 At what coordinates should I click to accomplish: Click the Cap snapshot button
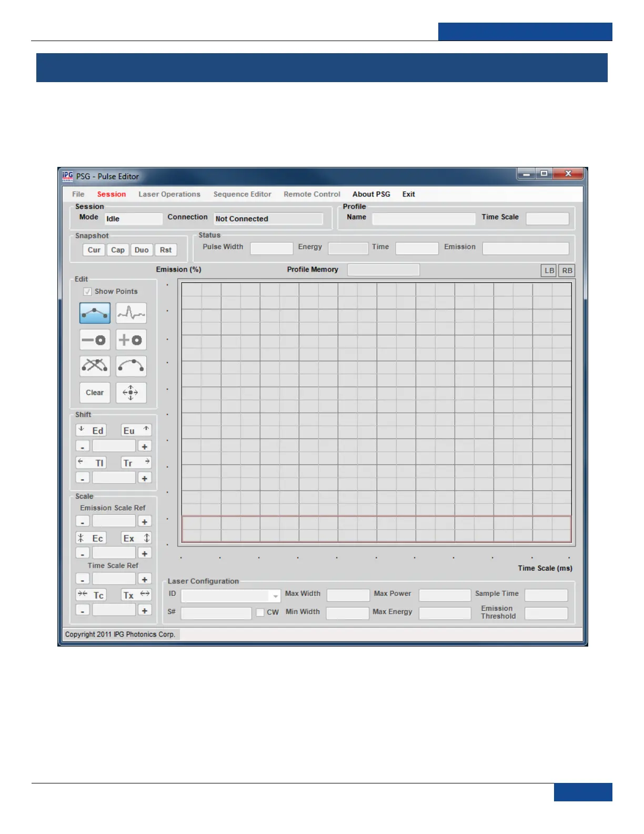(x=118, y=250)
